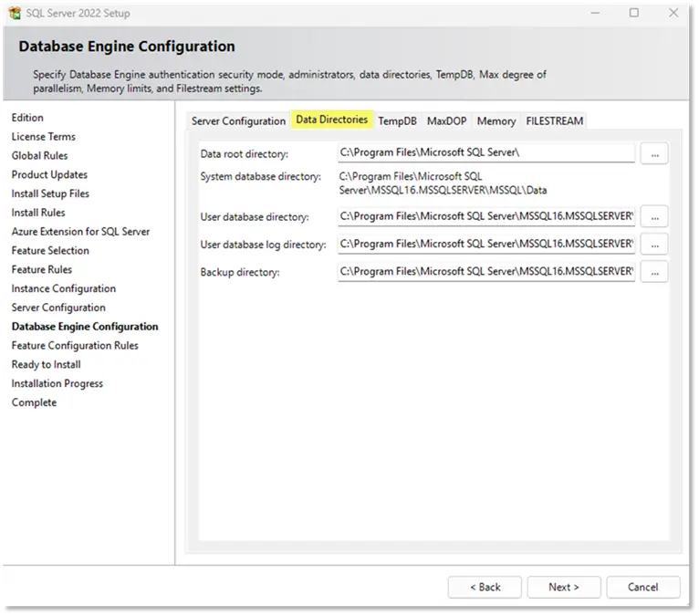The width and height of the screenshot is (699, 616).
Task: Click the System database directory path text
Action: tap(443, 183)
